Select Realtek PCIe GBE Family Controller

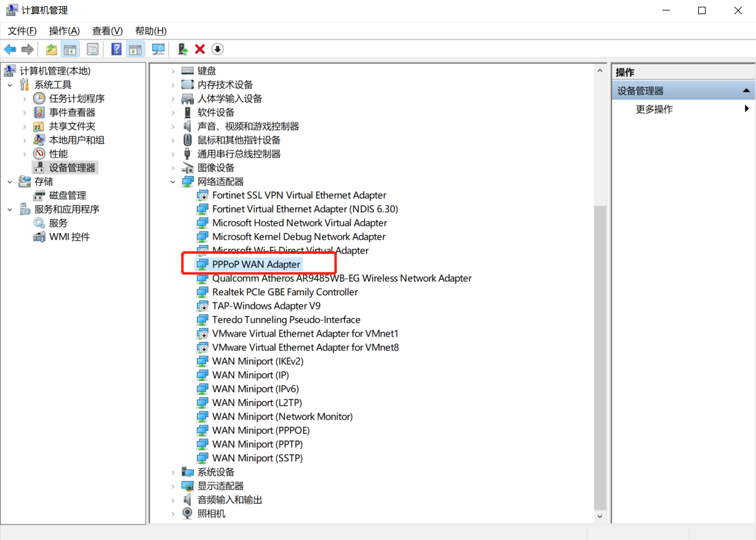[x=285, y=292]
